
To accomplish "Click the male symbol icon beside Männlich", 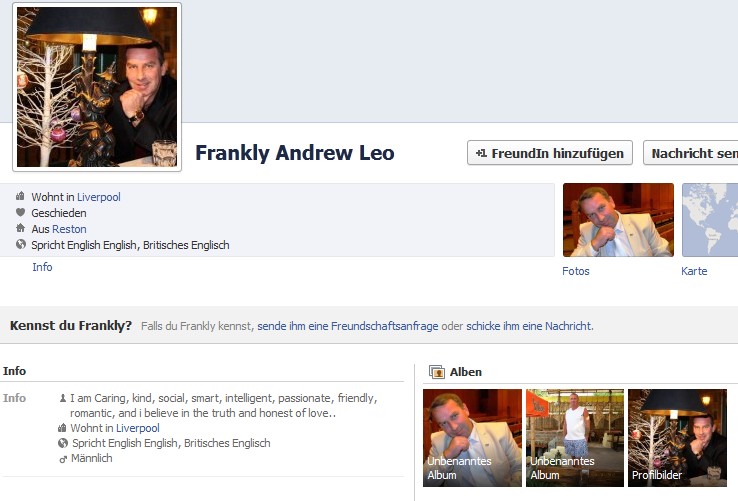I will click(x=63, y=459).
